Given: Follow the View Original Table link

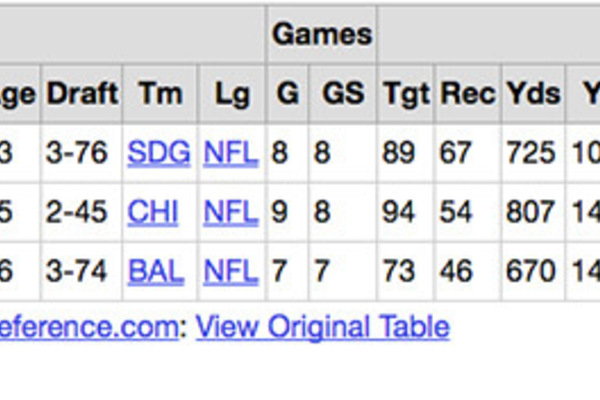Looking at the screenshot, I should [x=322, y=327].
